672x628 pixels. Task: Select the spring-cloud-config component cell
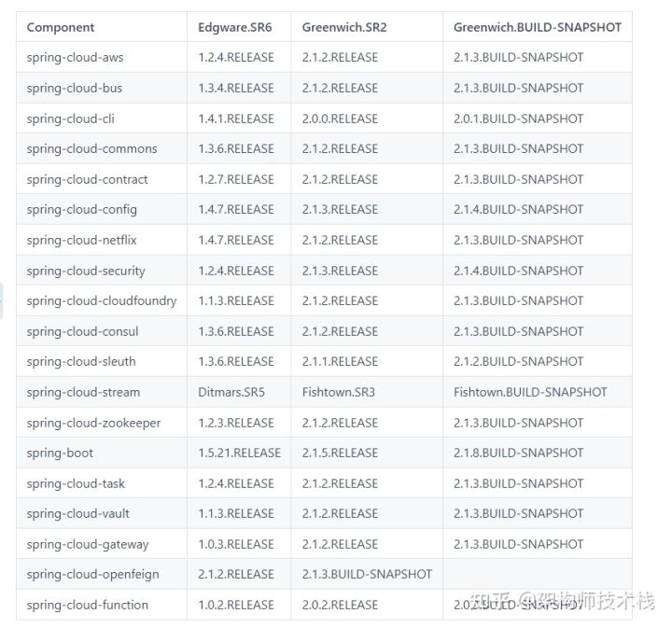[x=82, y=210]
